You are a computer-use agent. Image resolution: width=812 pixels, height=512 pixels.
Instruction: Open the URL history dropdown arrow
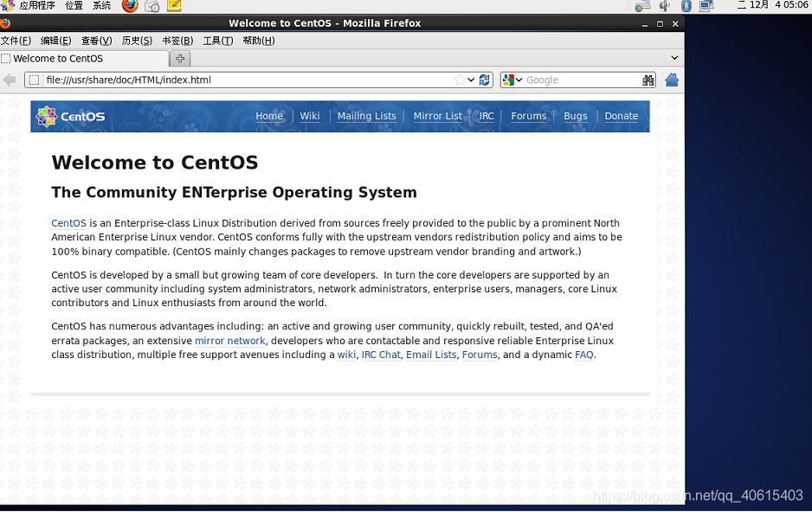click(471, 80)
